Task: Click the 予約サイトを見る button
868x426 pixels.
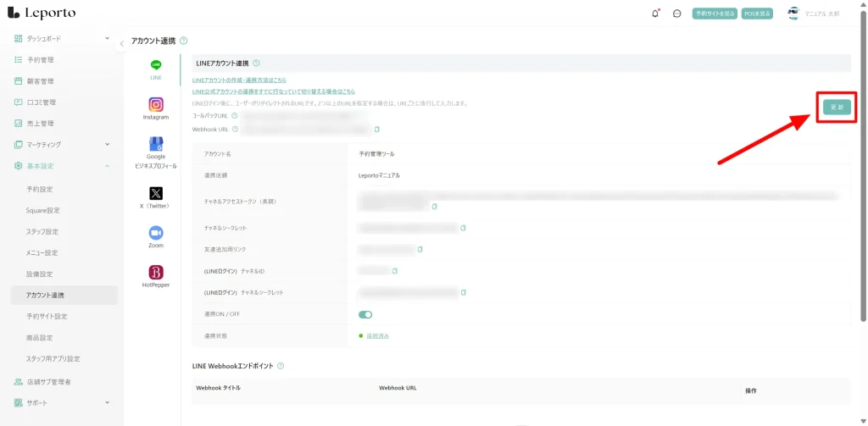Action: pyautogui.click(x=714, y=14)
